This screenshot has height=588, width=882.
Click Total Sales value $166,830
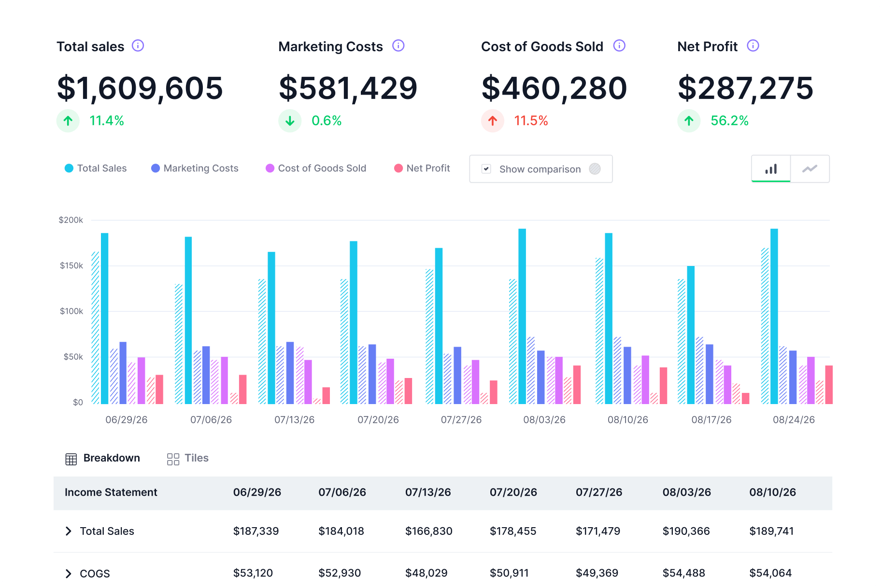point(429,531)
